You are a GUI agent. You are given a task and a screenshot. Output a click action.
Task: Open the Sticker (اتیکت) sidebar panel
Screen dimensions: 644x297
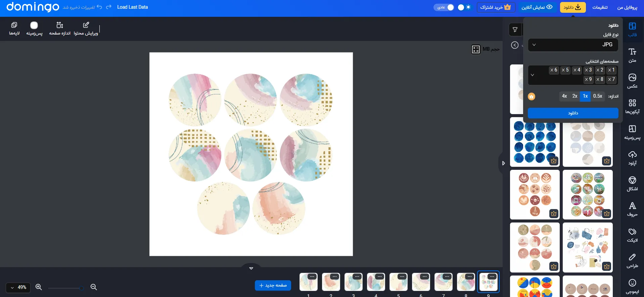point(632,235)
